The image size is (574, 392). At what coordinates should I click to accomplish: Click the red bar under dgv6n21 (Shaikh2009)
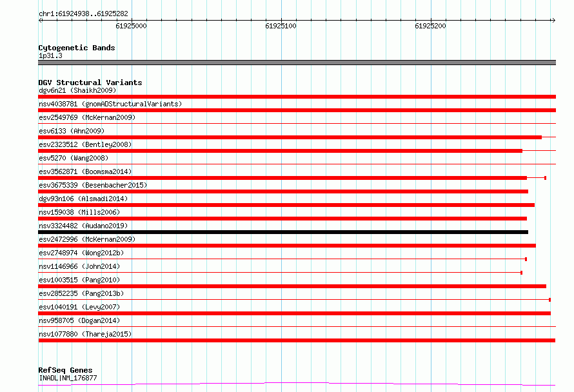297,97
